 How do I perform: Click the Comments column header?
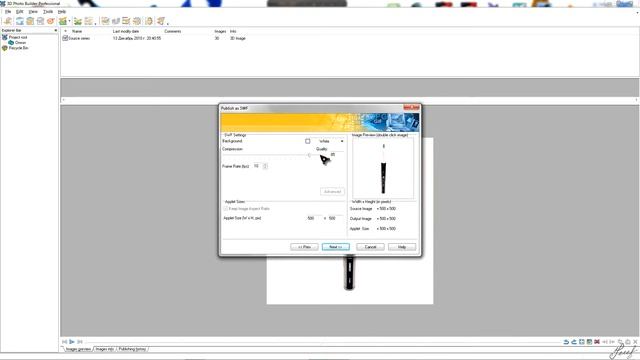[172, 31]
